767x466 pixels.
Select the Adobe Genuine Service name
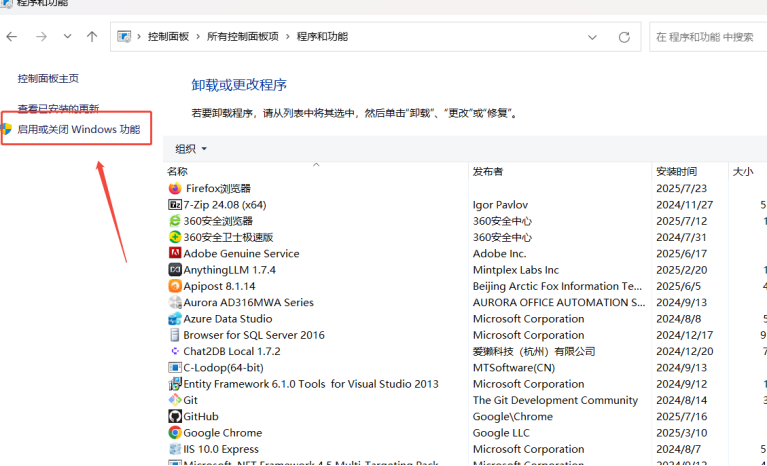[x=241, y=253]
